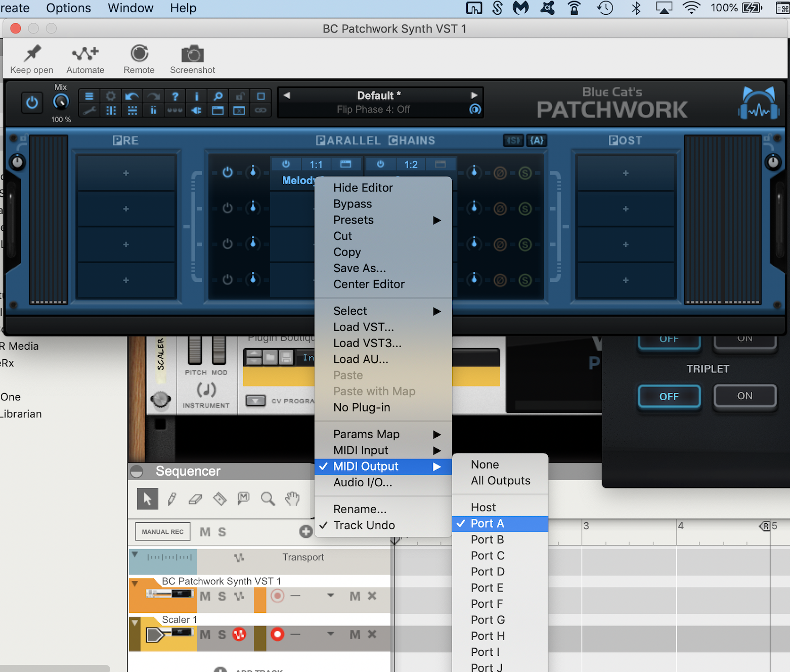
Task: Click the info 'i' icon
Action: pos(196,96)
